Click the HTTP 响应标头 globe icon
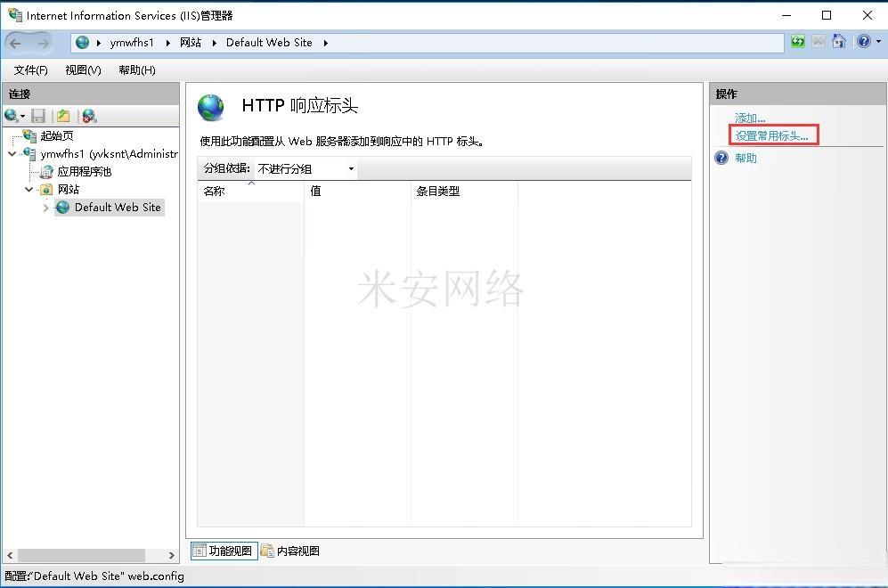The height and width of the screenshot is (588, 888). point(211,107)
